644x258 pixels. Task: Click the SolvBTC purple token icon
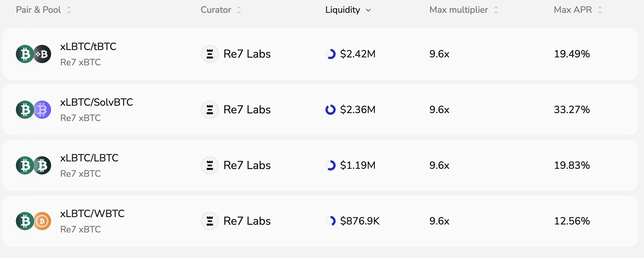click(x=42, y=109)
